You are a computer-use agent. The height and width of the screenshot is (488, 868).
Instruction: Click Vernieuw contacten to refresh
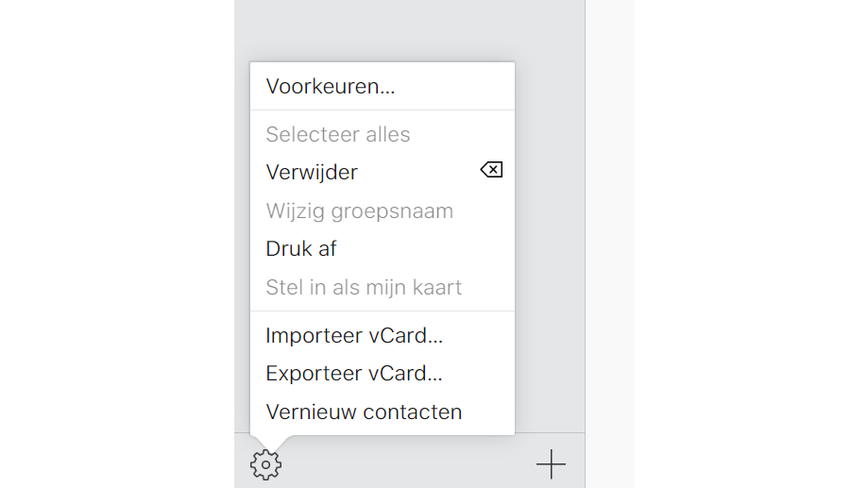(x=364, y=412)
